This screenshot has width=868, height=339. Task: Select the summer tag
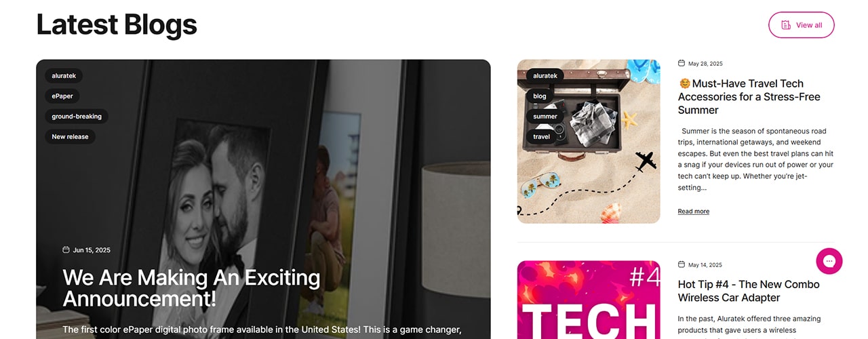tap(545, 117)
